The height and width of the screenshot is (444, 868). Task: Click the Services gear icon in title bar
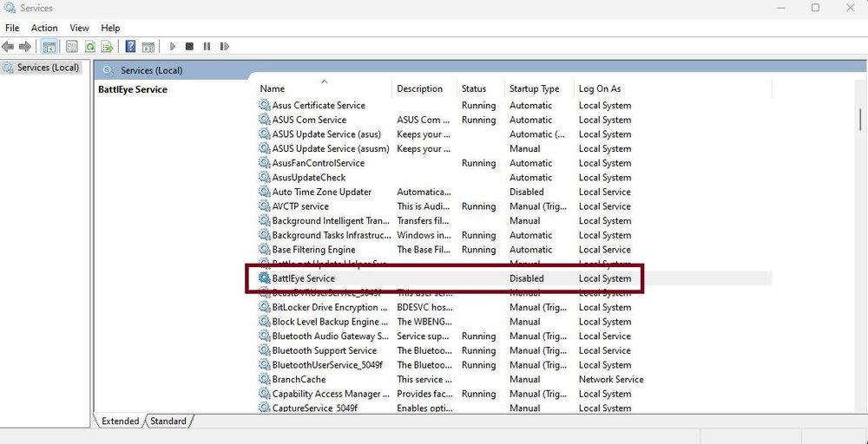pos(10,8)
